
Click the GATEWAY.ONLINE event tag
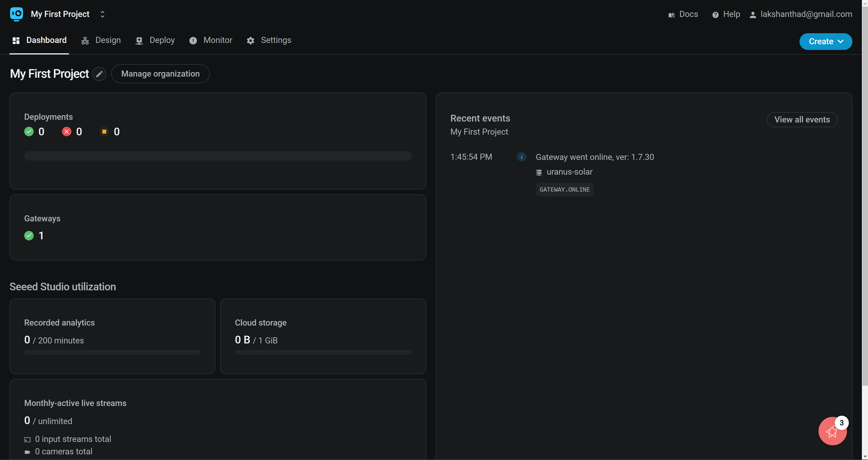(565, 190)
